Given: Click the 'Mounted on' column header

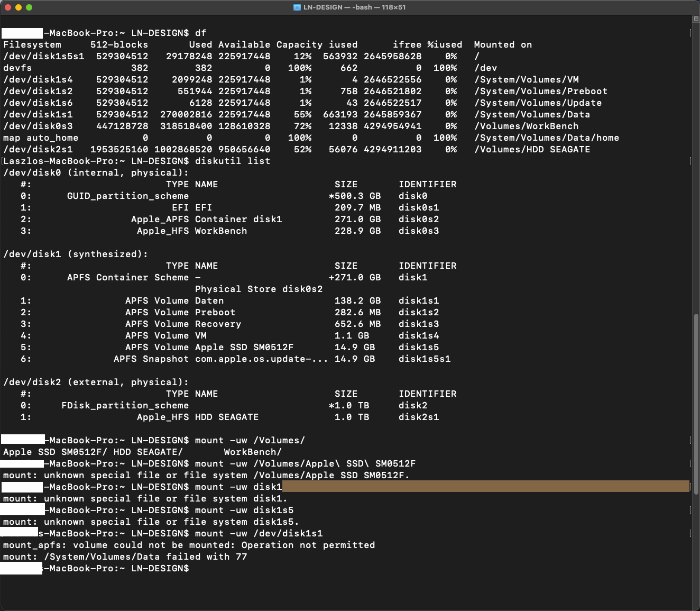Looking at the screenshot, I should [x=503, y=44].
